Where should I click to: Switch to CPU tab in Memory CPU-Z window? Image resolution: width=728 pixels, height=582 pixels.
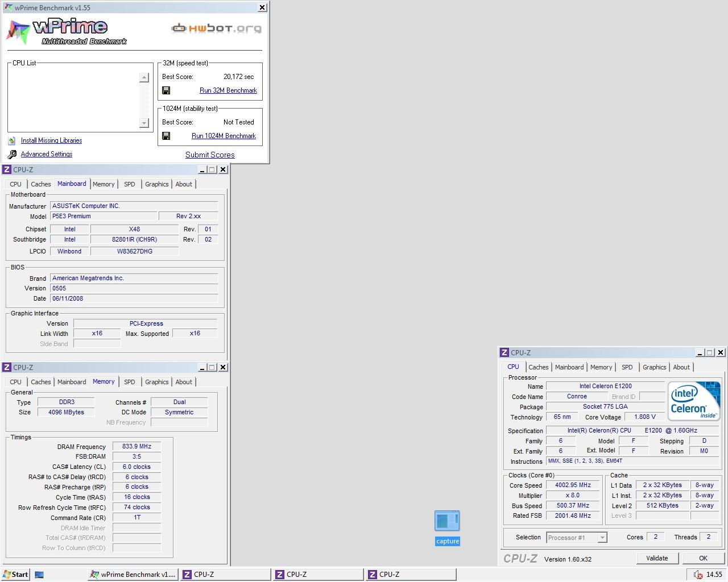coord(16,382)
